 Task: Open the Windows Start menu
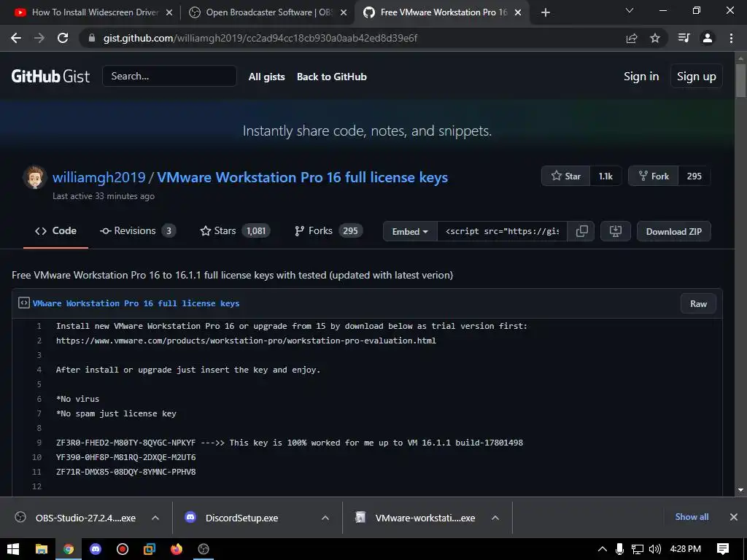click(13, 549)
